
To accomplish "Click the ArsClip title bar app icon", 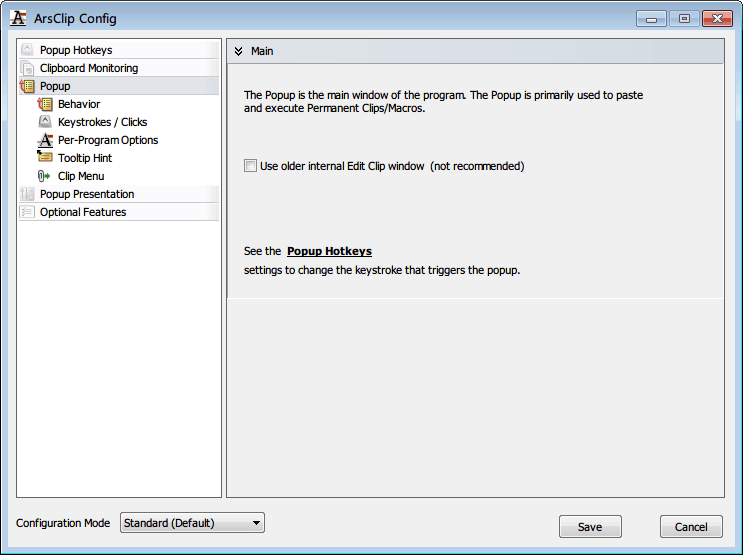I will 18,18.
